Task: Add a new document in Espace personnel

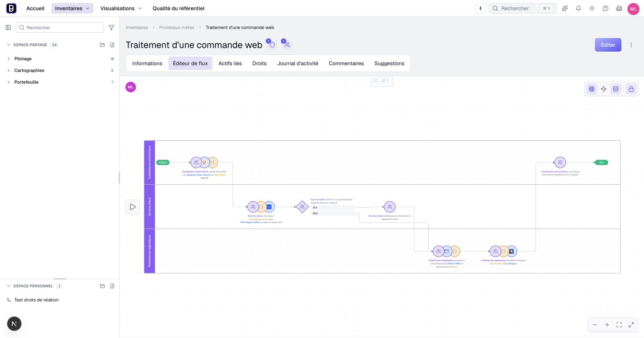Action: pos(112,286)
